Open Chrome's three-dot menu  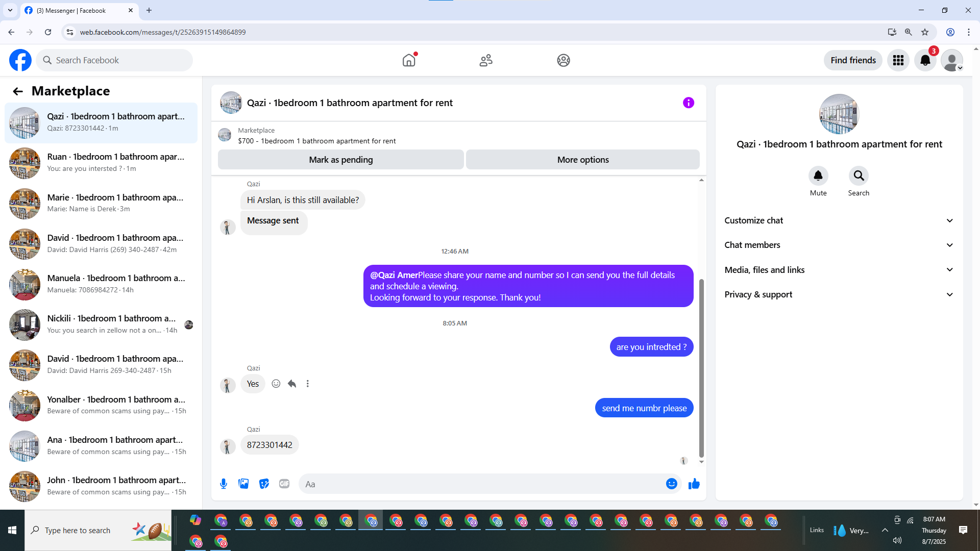[x=969, y=32]
